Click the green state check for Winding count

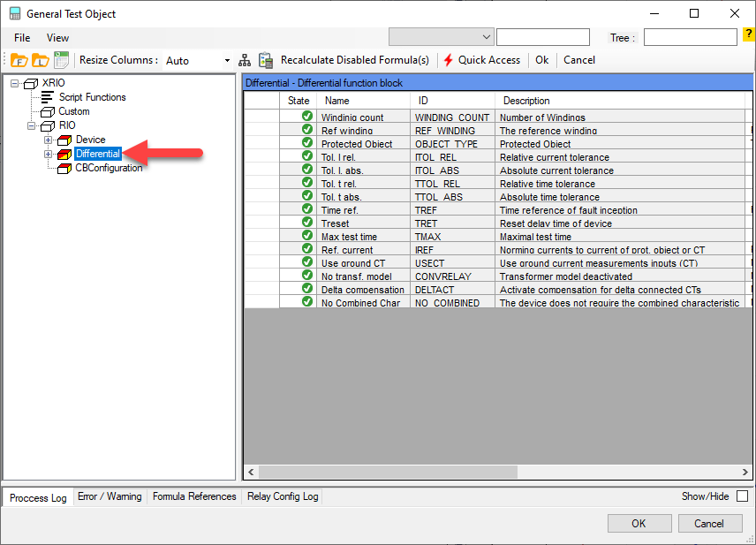click(x=307, y=117)
